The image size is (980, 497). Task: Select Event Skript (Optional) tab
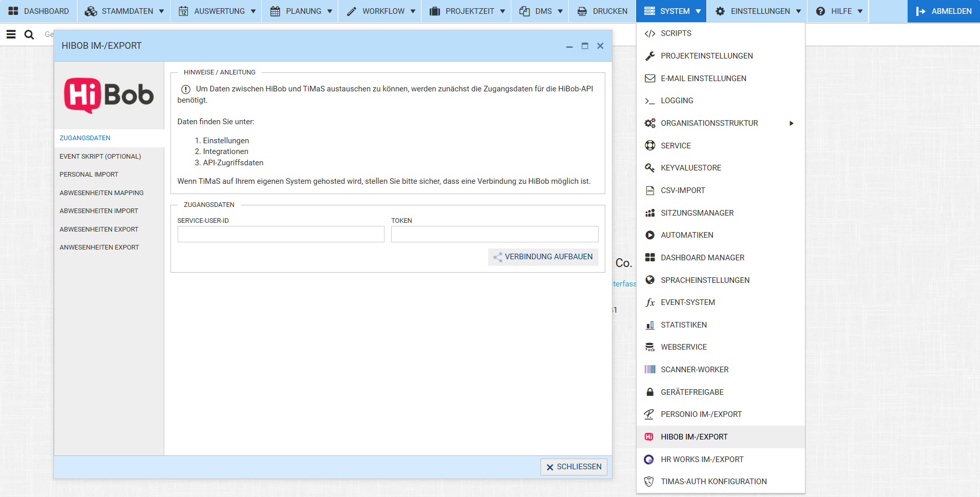(109, 157)
